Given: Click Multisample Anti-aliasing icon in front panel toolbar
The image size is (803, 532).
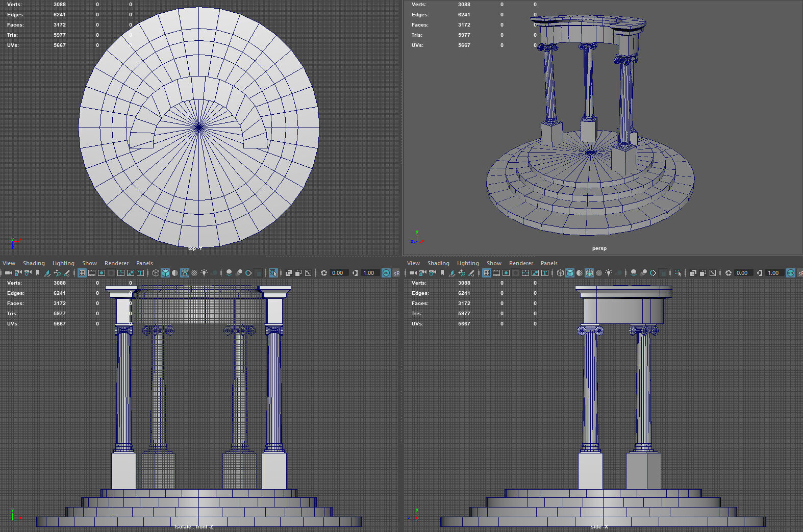Looking at the screenshot, I should (248, 273).
